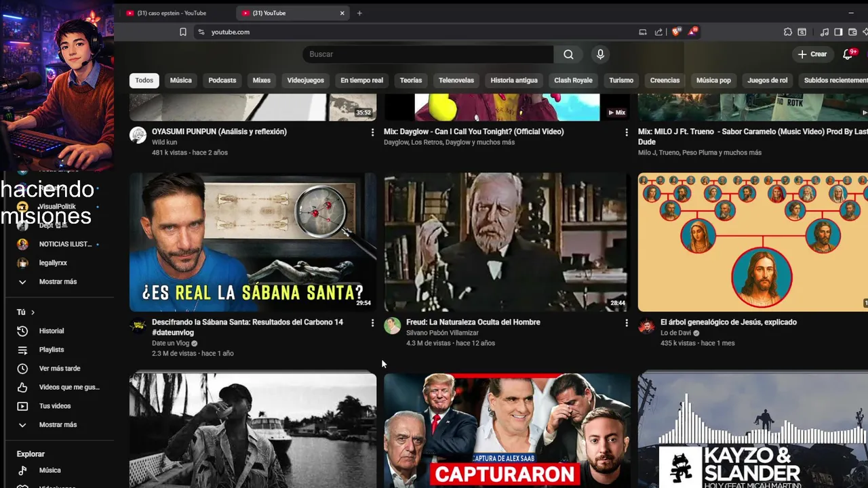
Task: Select the Teorías filter chip
Action: coord(410,80)
